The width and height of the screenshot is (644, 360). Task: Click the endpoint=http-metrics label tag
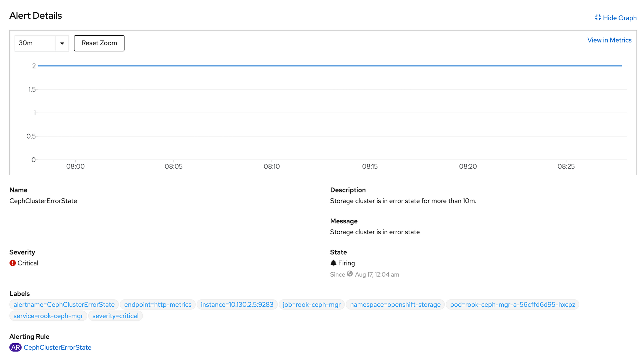pos(157,304)
